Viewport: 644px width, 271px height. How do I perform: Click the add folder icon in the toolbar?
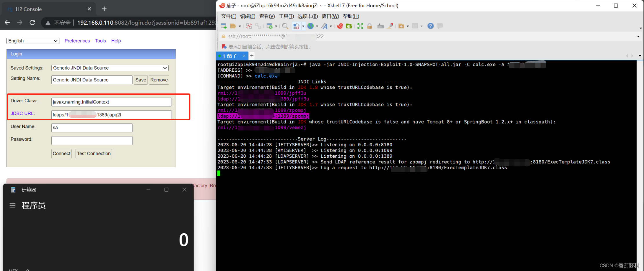click(401, 26)
